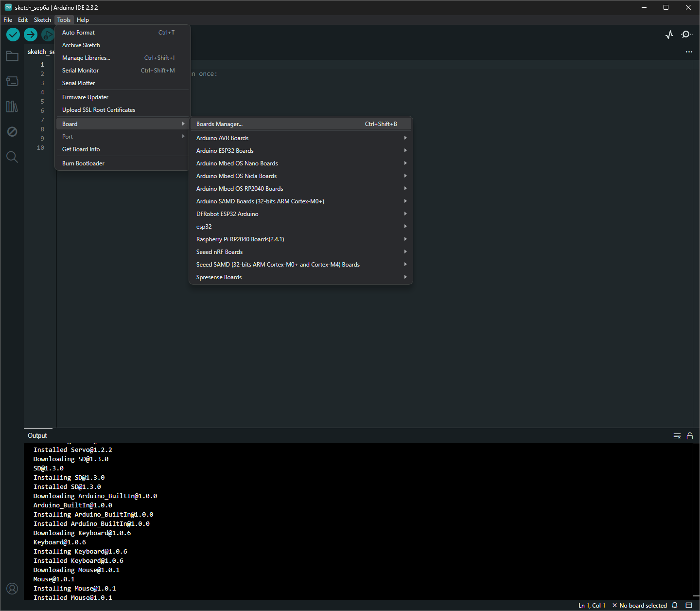Screen dimensions: 700x611
Task: Expand Seeed nRF Boards submenu
Action: (x=301, y=252)
